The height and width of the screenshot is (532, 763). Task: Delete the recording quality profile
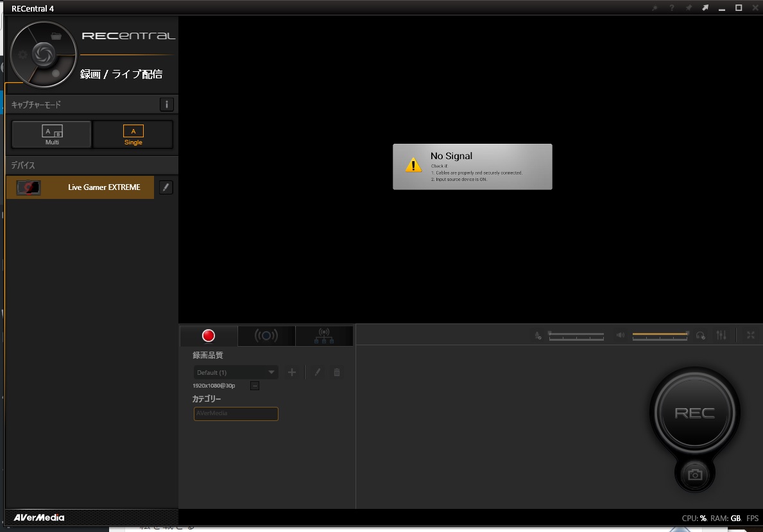[x=337, y=372]
